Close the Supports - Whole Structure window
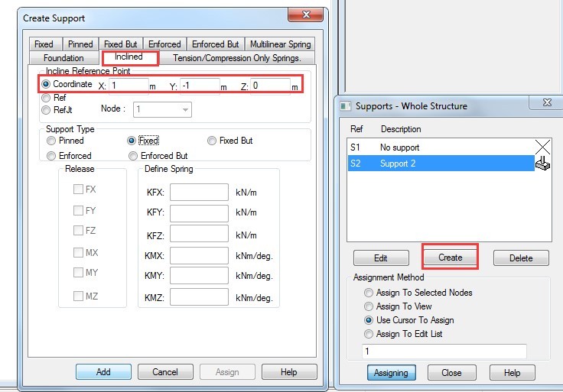This screenshot has height=392, width=563. click(x=547, y=102)
